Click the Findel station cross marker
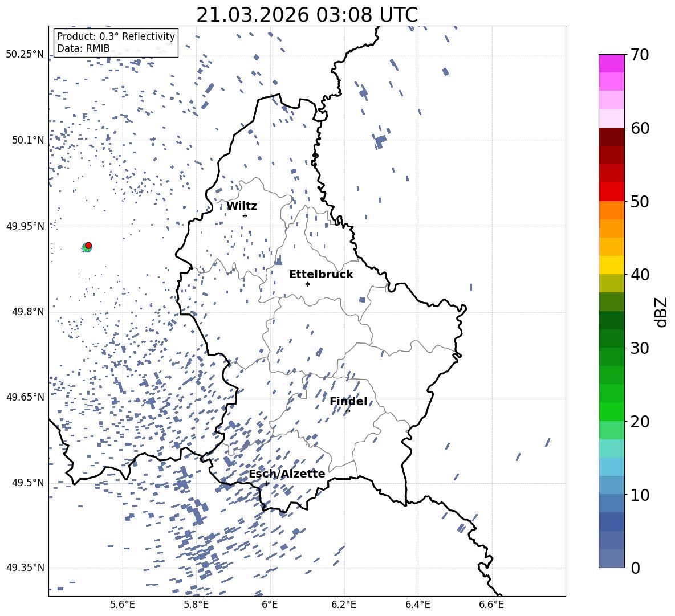 click(x=348, y=411)
